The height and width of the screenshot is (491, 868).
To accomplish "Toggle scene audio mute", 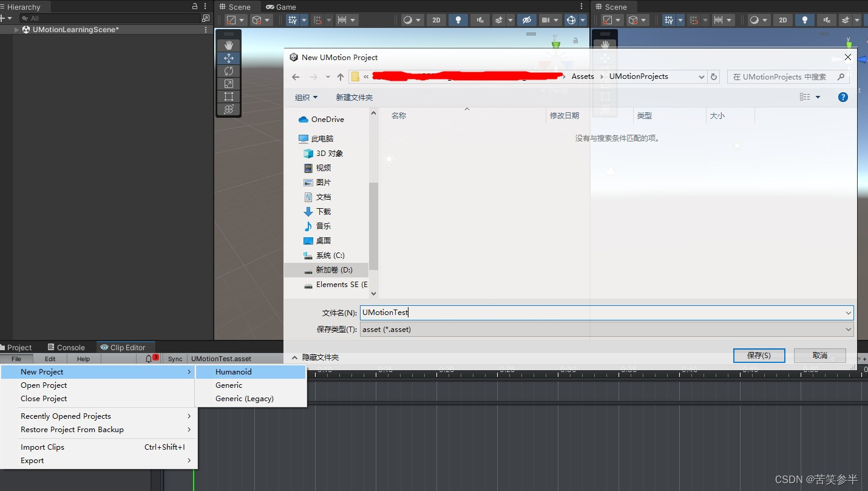I will (x=480, y=19).
